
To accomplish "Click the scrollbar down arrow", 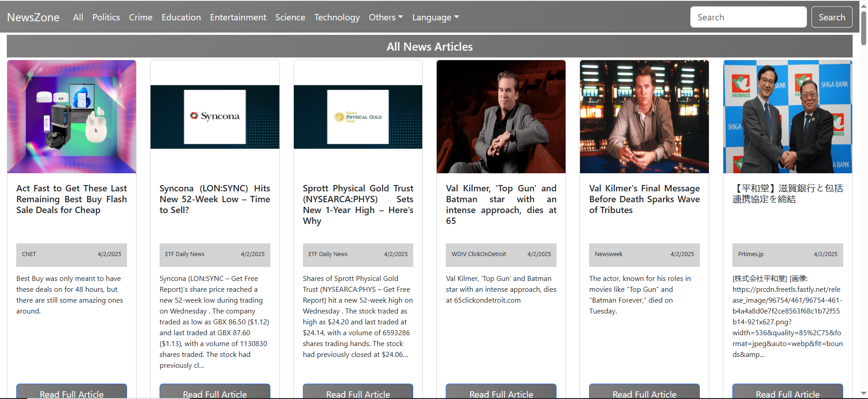I will click(x=863, y=394).
